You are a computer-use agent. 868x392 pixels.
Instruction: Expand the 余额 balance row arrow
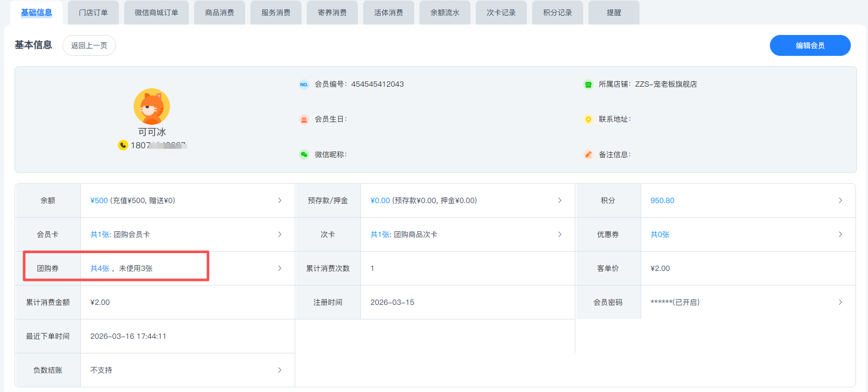click(280, 200)
